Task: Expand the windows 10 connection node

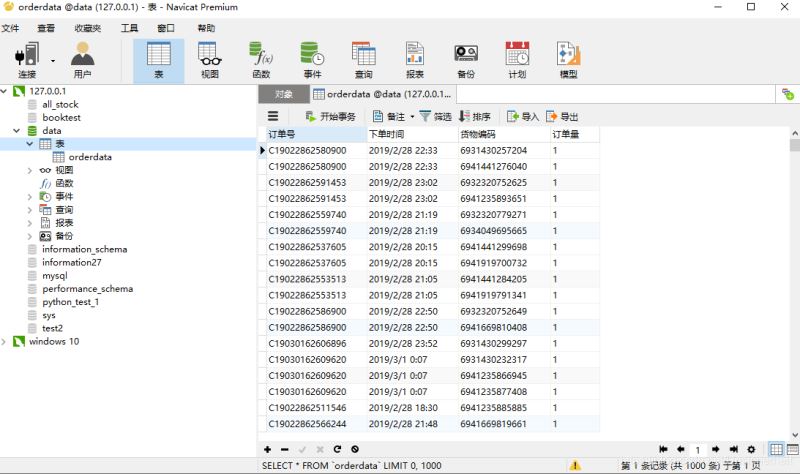Action: [4, 341]
